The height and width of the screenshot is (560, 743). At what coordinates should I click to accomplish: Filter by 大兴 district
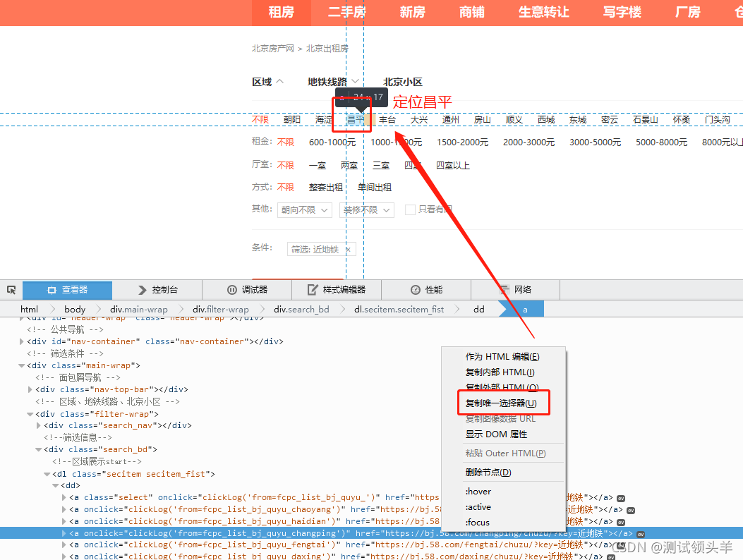click(419, 119)
